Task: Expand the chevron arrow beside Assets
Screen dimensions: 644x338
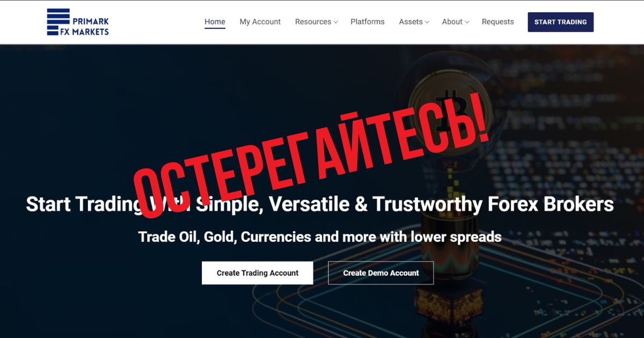Action: tap(427, 23)
